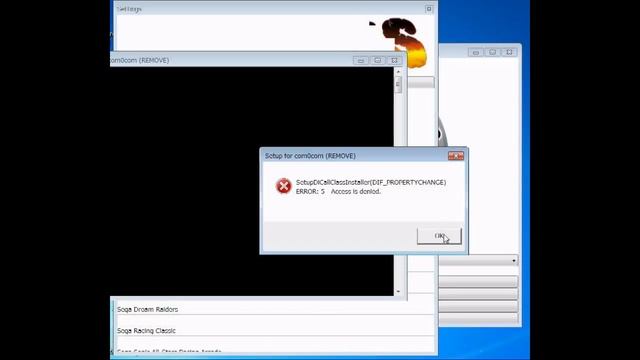The image size is (640, 360).
Task: Close the Setup for com0com error dialog
Action: pyautogui.click(x=456, y=156)
